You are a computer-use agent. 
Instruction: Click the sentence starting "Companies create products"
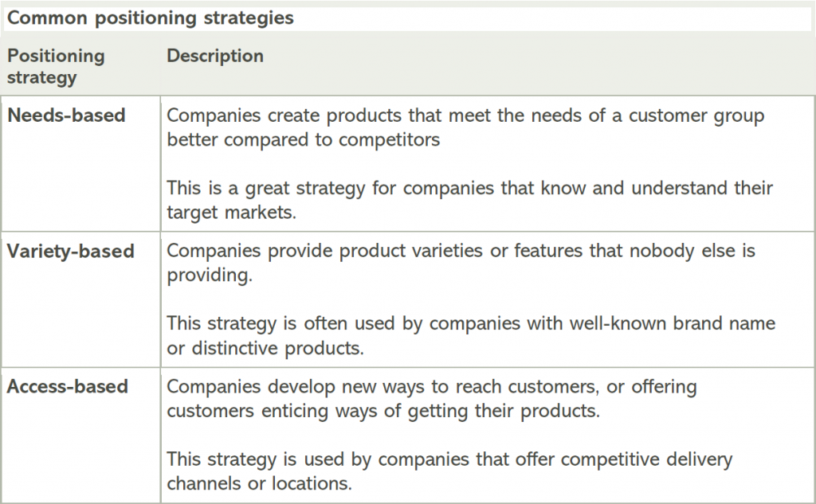click(x=465, y=127)
